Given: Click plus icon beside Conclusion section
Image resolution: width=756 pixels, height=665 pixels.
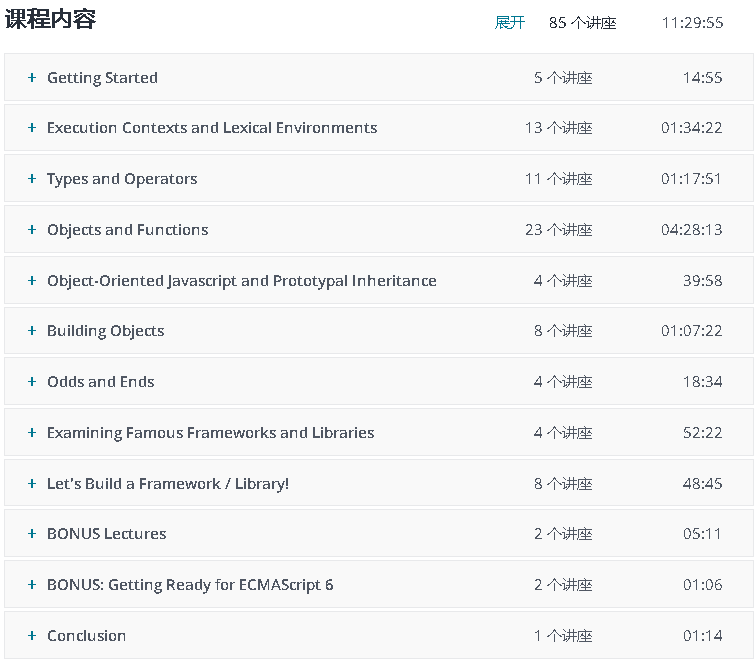Looking at the screenshot, I should pyautogui.click(x=32, y=636).
